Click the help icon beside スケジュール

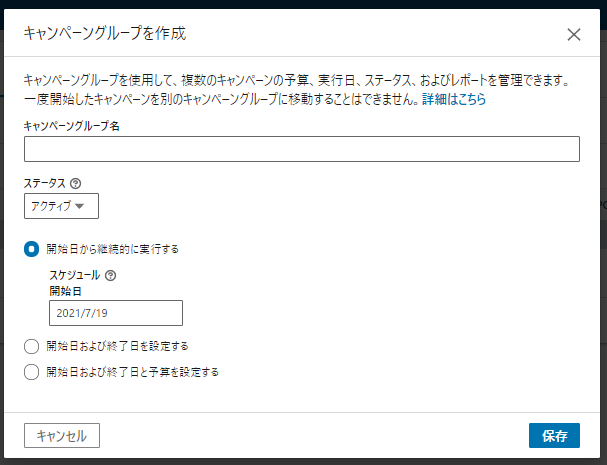110,275
